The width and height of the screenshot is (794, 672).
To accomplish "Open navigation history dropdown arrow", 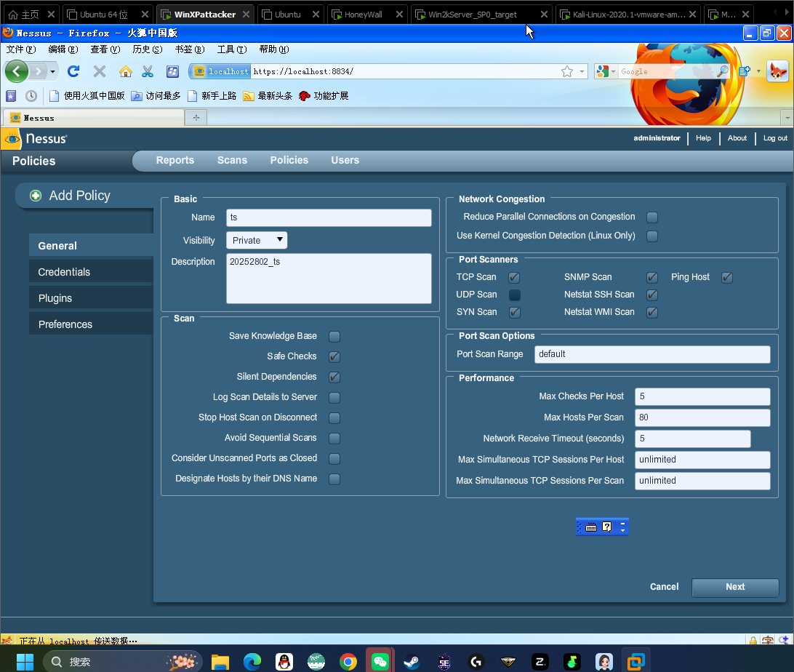I will coord(52,71).
